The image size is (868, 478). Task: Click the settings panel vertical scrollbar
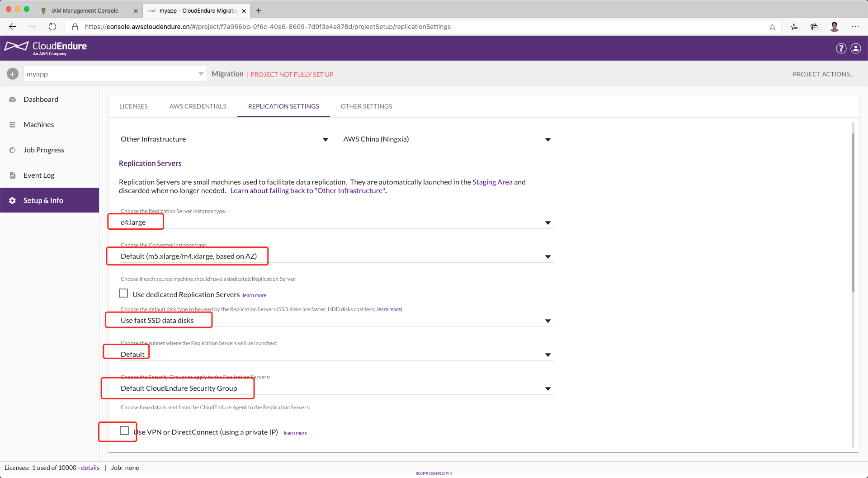coord(853,213)
